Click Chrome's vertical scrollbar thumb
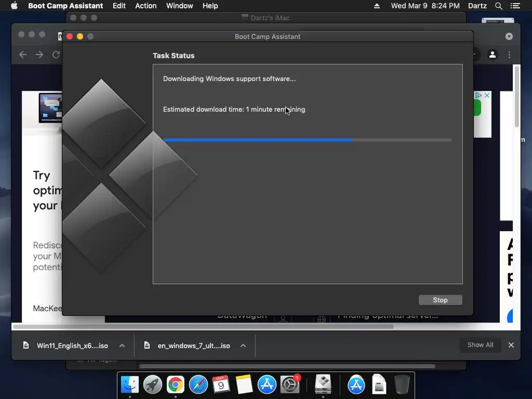Image resolution: width=532 pixels, height=399 pixels. point(517,96)
